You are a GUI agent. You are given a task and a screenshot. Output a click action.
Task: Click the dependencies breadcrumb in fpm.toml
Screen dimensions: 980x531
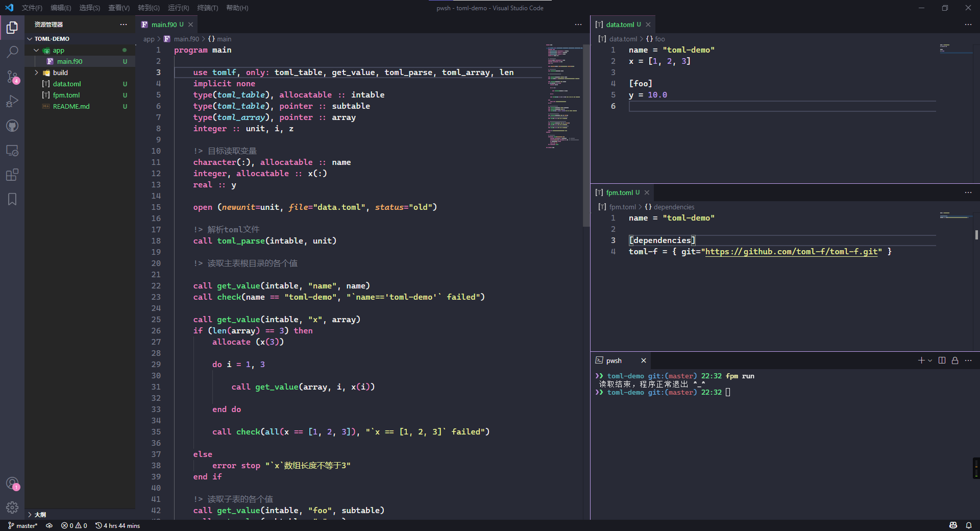tap(674, 207)
